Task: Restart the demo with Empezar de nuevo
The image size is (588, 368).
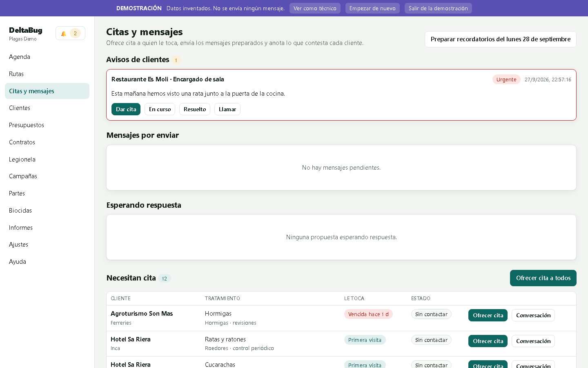Action: (x=372, y=8)
